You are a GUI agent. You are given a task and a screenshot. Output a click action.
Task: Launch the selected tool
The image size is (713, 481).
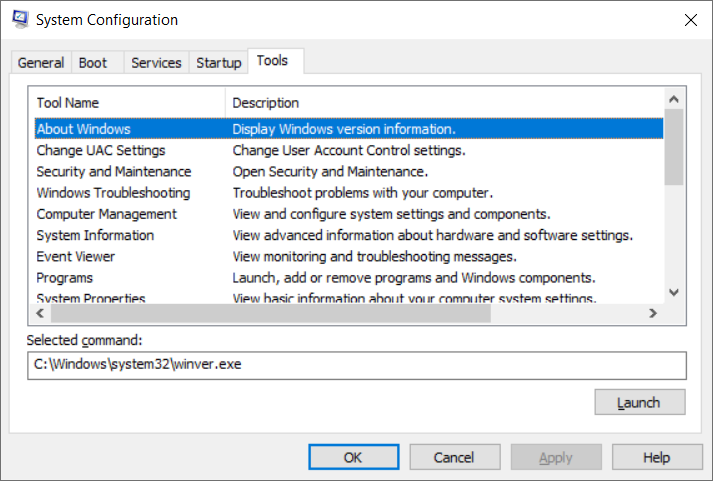click(x=640, y=402)
